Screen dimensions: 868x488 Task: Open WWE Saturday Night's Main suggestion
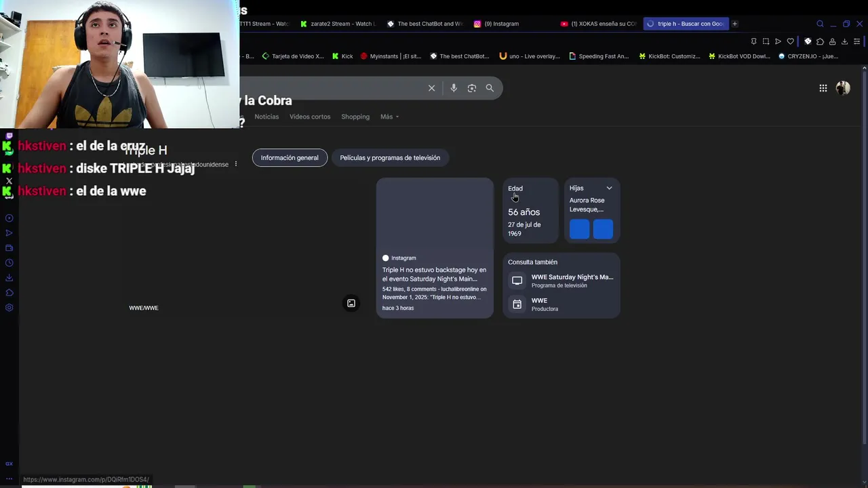(561, 281)
